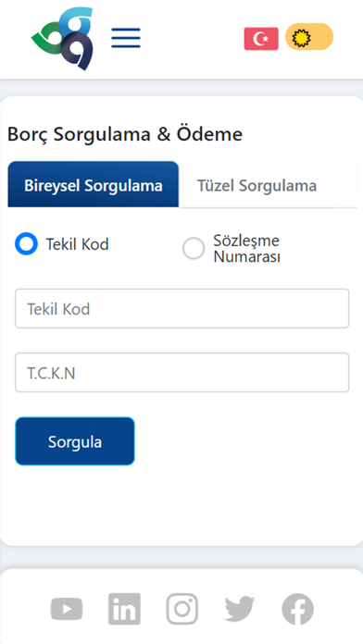The height and width of the screenshot is (644, 363).
Task: Open the Facebook social link
Action: click(x=297, y=609)
